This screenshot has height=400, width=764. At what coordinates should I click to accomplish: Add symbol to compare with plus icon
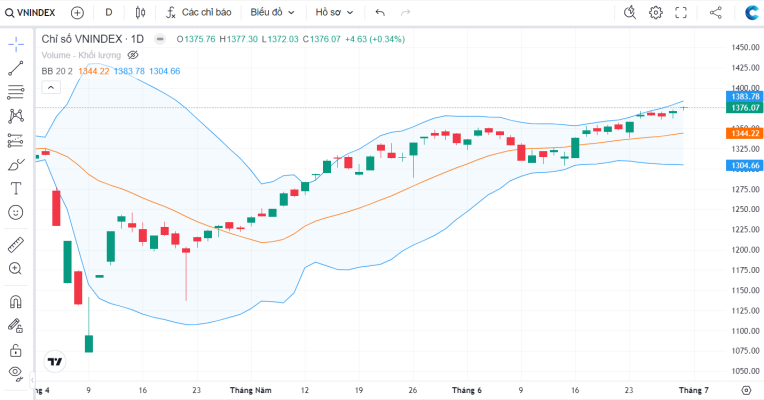(x=77, y=13)
